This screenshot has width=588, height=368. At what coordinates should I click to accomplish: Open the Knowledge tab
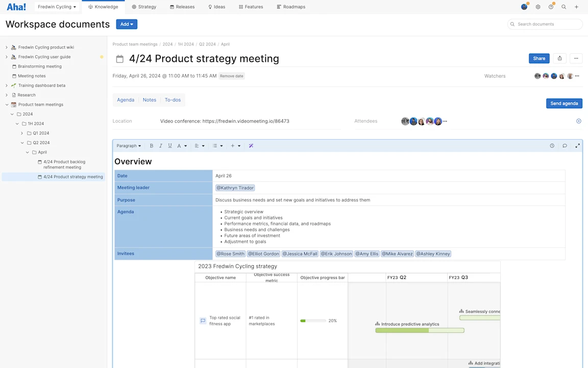point(103,7)
